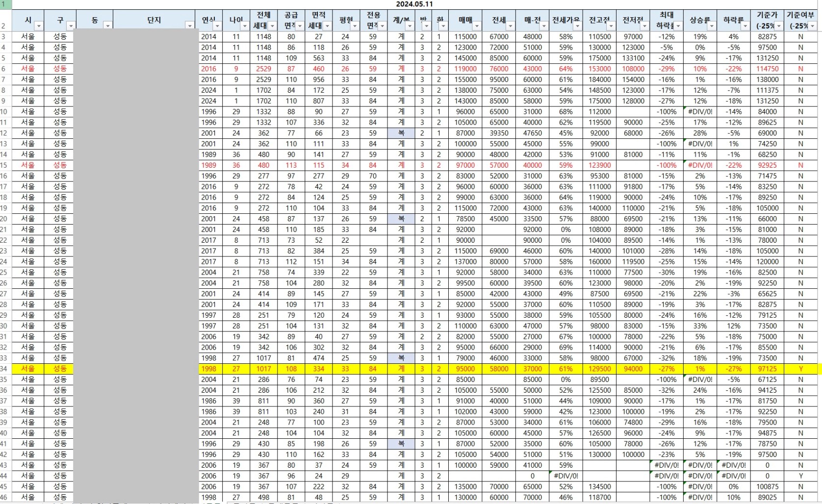Viewport: 822px width, 504px height.
Task: Click the red 2529 cell in row 6
Action: [263, 69]
